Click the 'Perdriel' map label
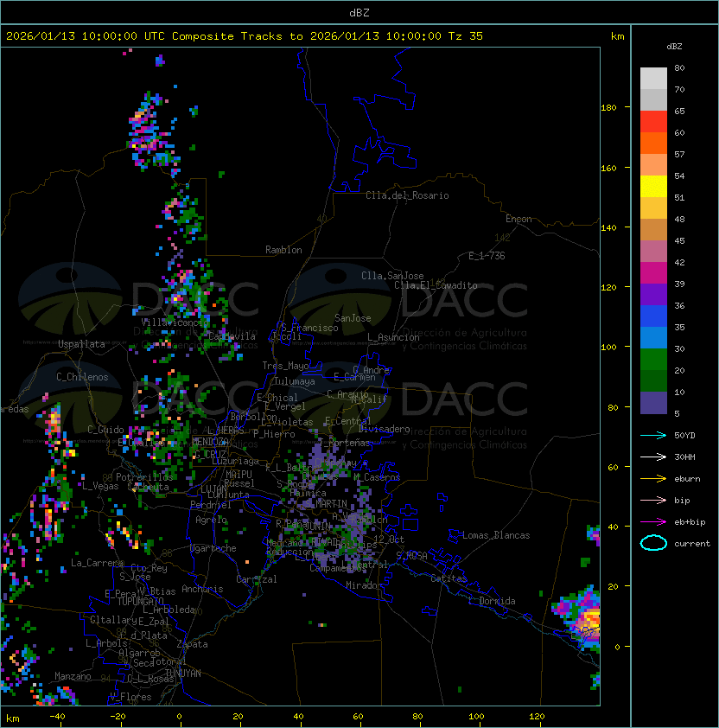 (211, 505)
